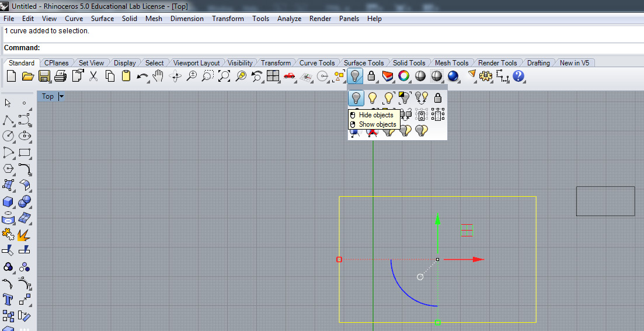Open the Transform menu
644x331 pixels.
pyautogui.click(x=228, y=19)
